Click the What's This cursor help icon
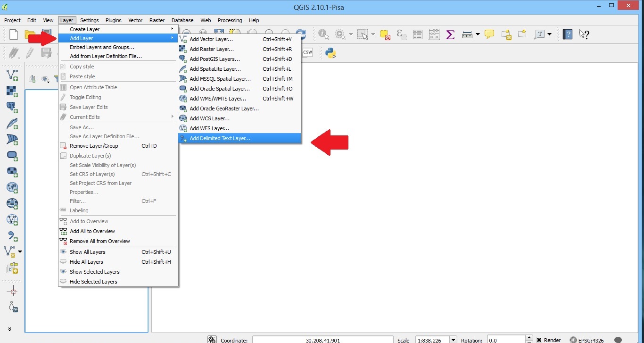644x343 pixels. [x=584, y=34]
